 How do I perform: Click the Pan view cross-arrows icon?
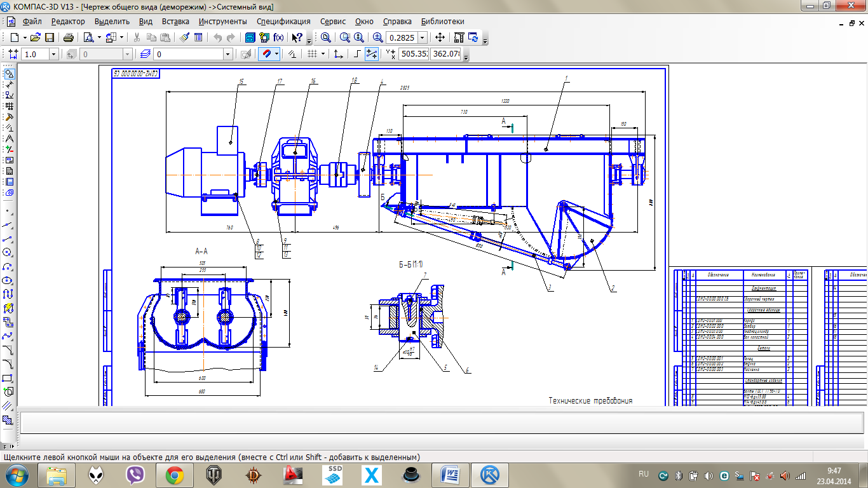pyautogui.click(x=440, y=37)
